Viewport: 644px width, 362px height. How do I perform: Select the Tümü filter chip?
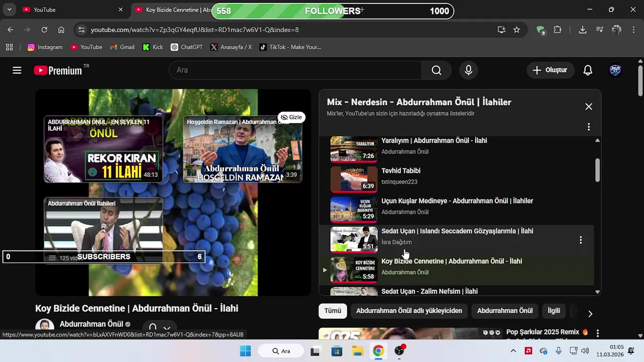(333, 311)
